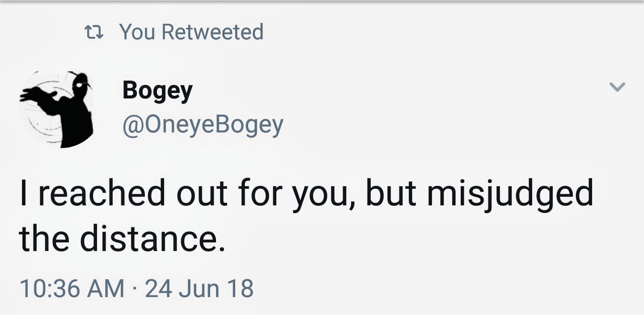Click the word "Retweeted" in the header
Screen dimensions: 644x315
click(x=212, y=32)
